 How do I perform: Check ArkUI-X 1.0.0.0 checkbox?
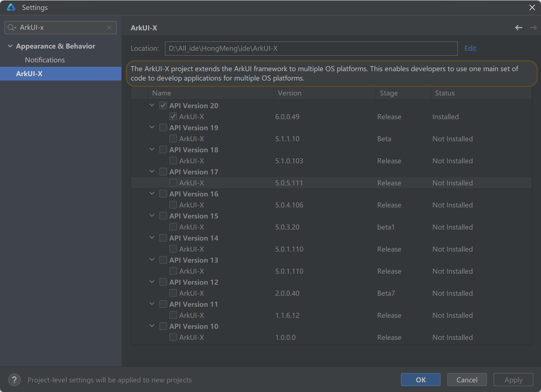point(173,337)
